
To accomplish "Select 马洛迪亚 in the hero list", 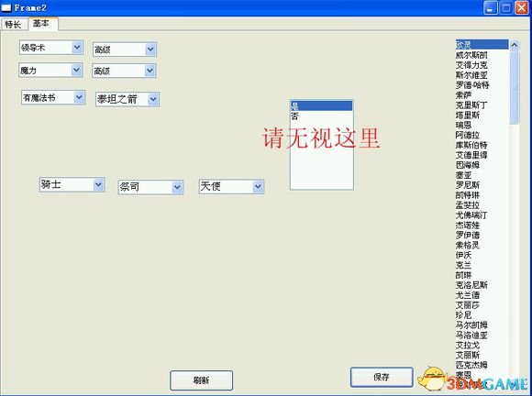I will click(482, 335).
